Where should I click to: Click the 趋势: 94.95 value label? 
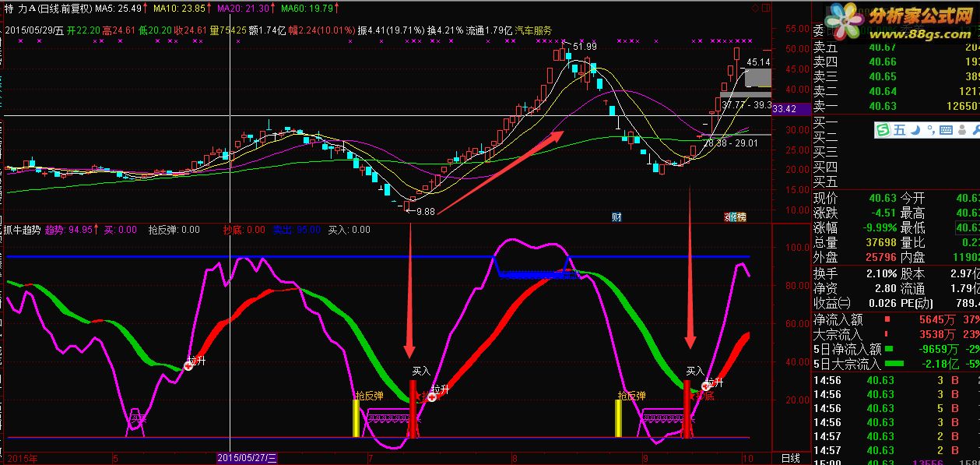[68, 230]
